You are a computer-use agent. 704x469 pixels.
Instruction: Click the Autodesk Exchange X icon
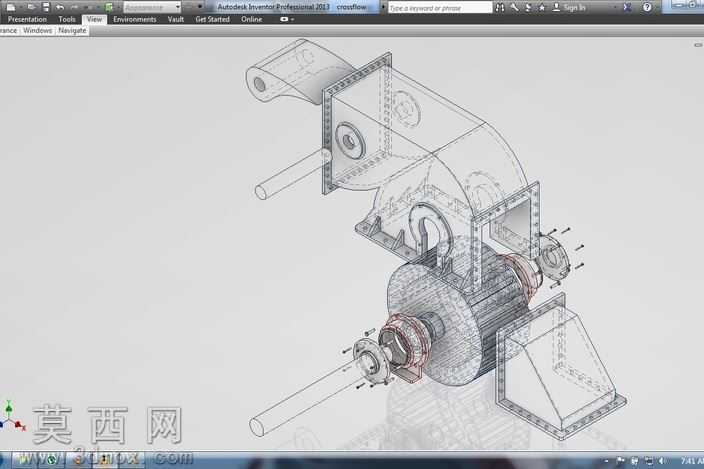pyautogui.click(x=627, y=7)
